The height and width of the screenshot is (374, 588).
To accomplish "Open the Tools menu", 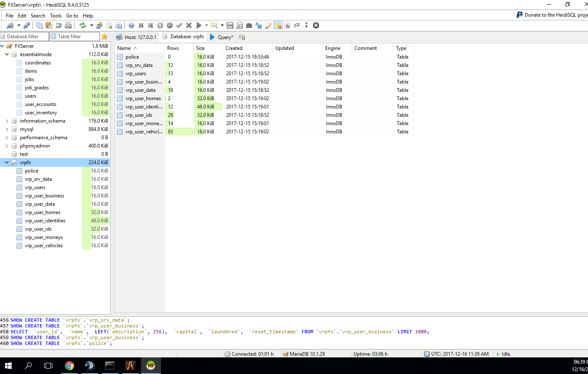I will [56, 16].
